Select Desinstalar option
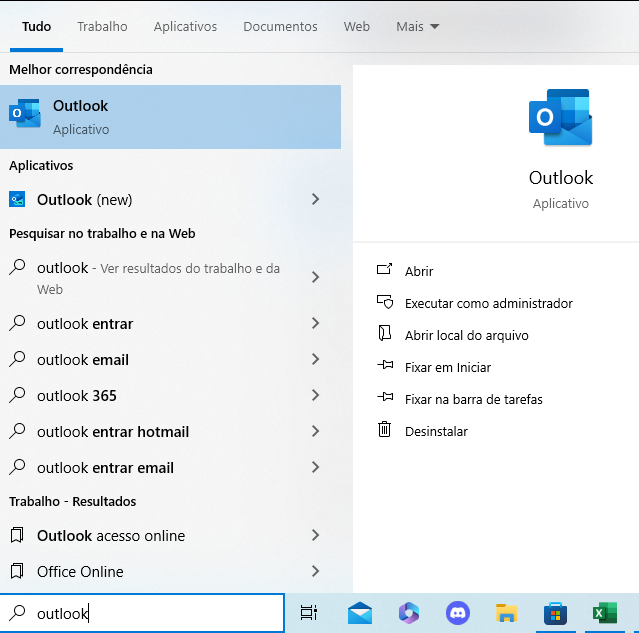Screen dimensions: 639x633 coord(436,431)
